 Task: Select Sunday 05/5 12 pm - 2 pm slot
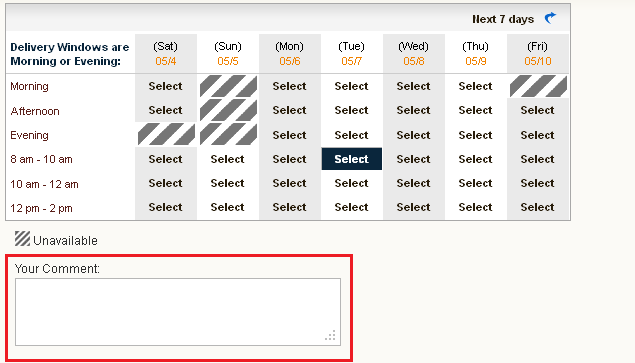click(227, 207)
